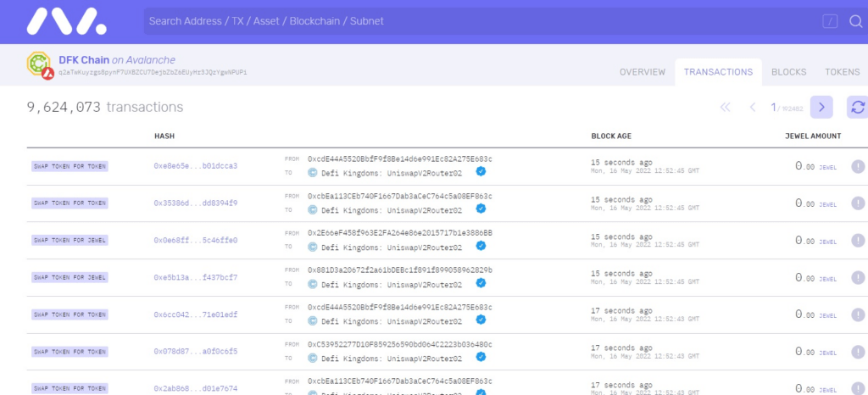Click the info alert icon in 0x35386d row

coord(858,203)
